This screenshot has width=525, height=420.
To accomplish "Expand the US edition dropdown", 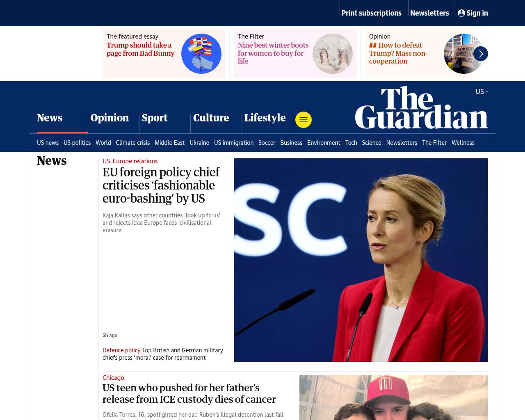I will [482, 91].
